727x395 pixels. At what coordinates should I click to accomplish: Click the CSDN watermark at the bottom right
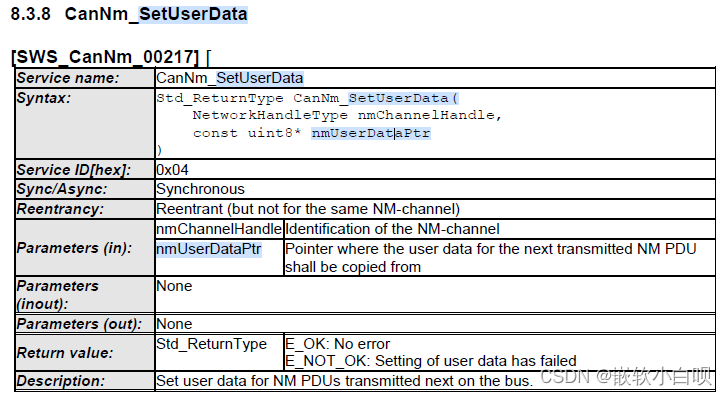coord(626,376)
